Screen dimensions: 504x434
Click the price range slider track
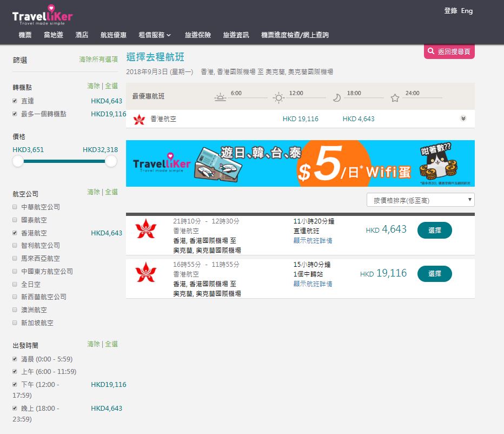[x=64, y=161]
